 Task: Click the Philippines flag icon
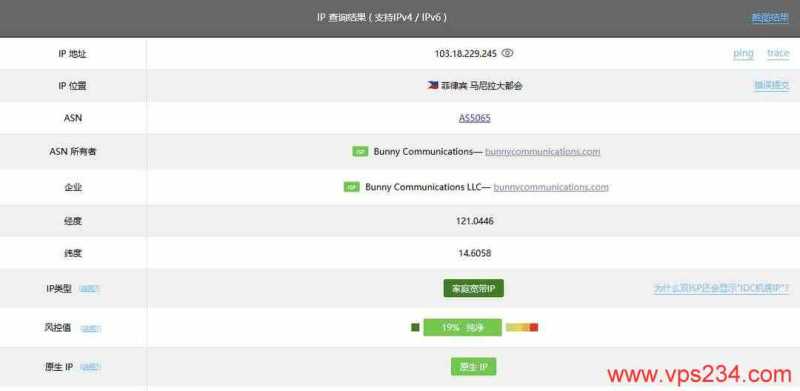(433, 85)
